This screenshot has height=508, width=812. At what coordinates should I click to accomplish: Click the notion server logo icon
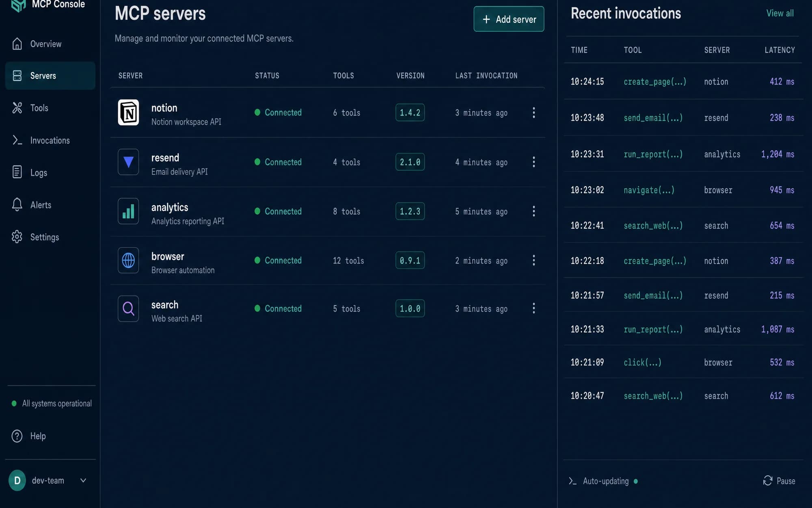[x=128, y=113]
